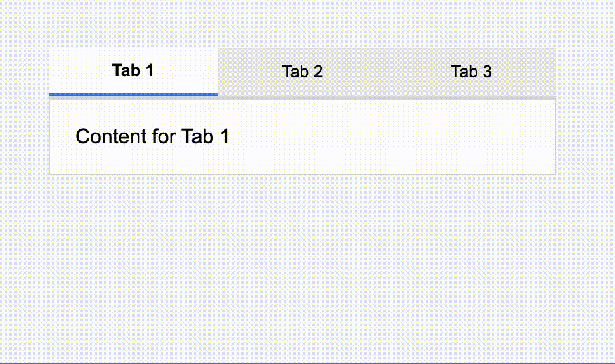This screenshot has height=364, width=615.
Task: Click the word "Tab" in Tab 2 label
Action: [295, 72]
